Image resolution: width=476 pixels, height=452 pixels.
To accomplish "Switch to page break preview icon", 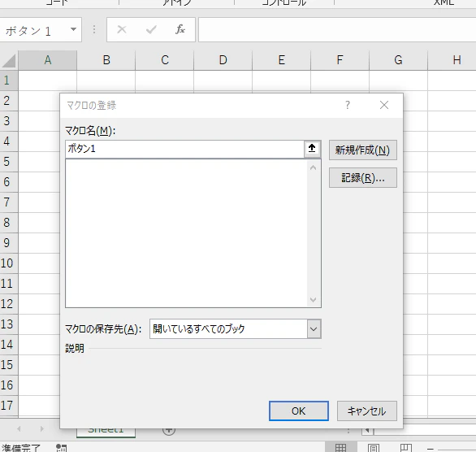I will (x=406, y=447).
